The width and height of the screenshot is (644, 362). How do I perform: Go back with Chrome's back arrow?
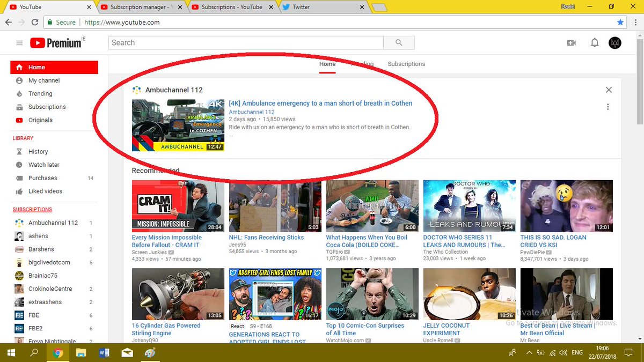pyautogui.click(x=8, y=23)
